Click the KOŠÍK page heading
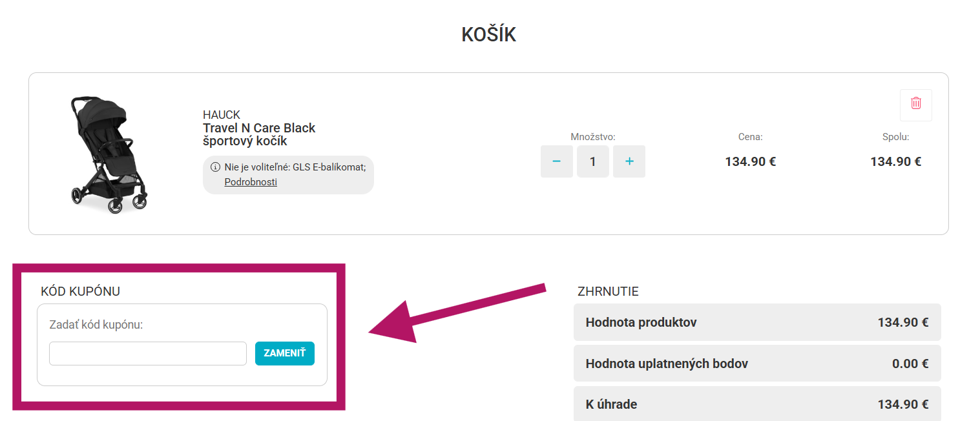Image resolution: width=980 pixels, height=421 pixels. (489, 35)
